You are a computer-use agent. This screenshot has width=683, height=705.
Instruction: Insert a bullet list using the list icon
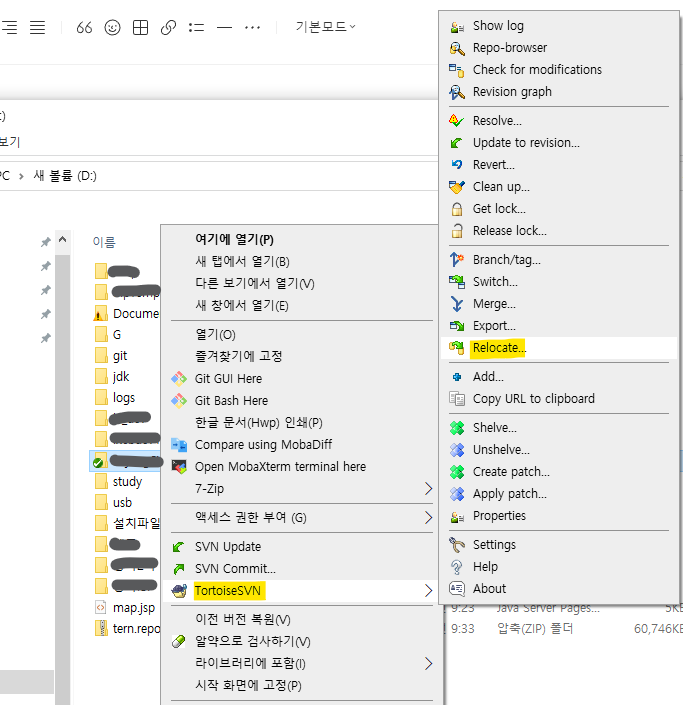click(x=196, y=28)
